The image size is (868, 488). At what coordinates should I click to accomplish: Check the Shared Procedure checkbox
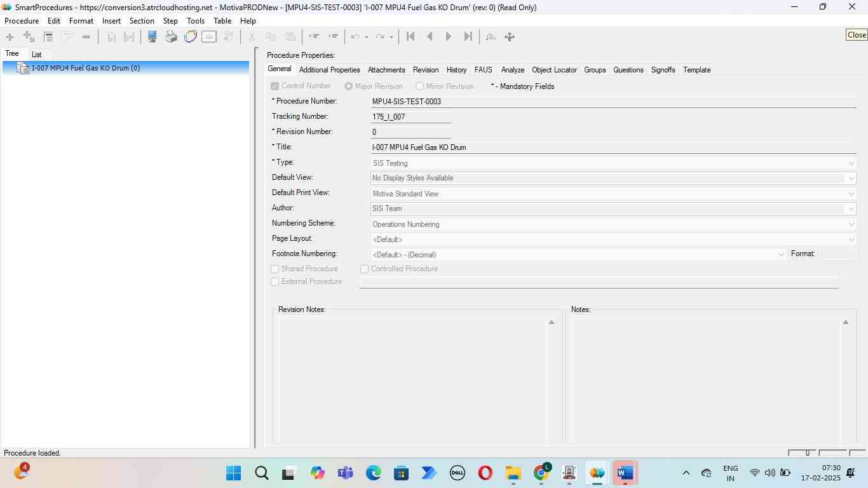pyautogui.click(x=275, y=269)
